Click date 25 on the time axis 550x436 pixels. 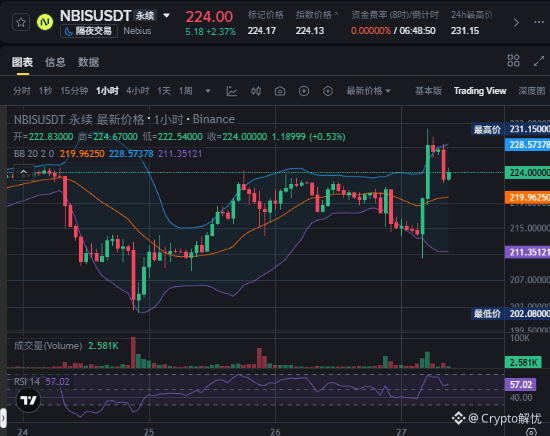point(149,432)
